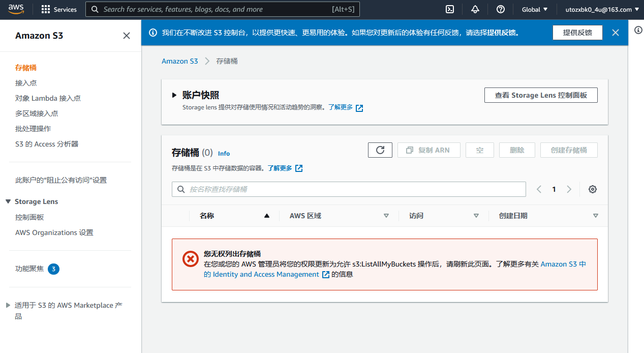Open 功能聚焦 in the sidebar

(x=29, y=269)
